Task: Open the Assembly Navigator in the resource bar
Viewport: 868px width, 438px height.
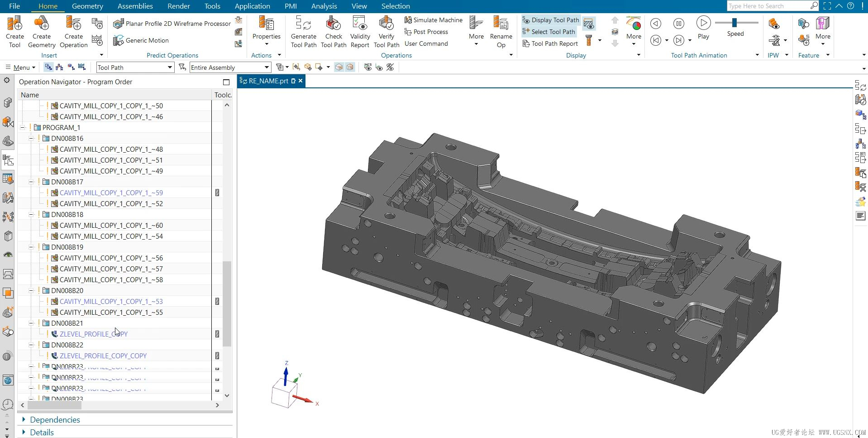Action: tap(8, 102)
